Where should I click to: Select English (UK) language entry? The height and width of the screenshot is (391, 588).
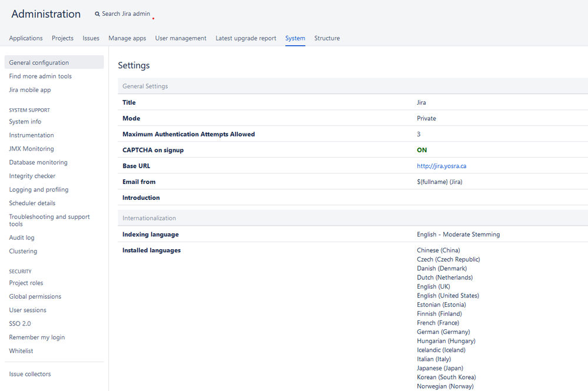coord(433,286)
